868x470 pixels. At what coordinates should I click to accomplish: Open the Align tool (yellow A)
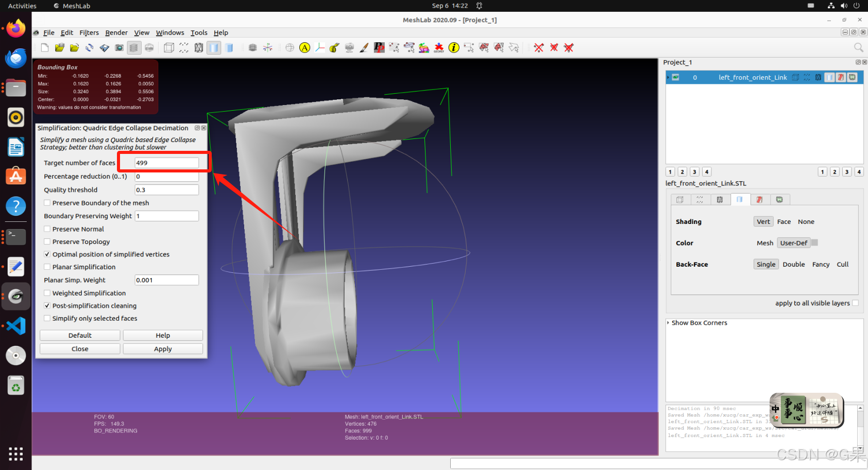[305, 48]
